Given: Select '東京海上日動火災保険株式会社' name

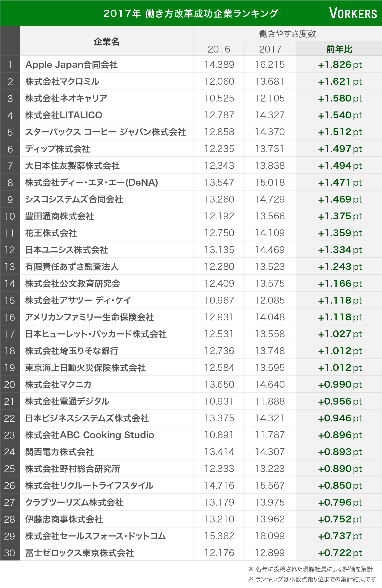Looking at the screenshot, I should [85, 368].
